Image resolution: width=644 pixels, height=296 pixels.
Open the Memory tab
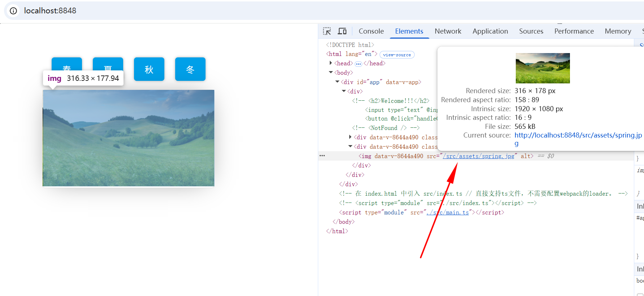pyautogui.click(x=618, y=31)
